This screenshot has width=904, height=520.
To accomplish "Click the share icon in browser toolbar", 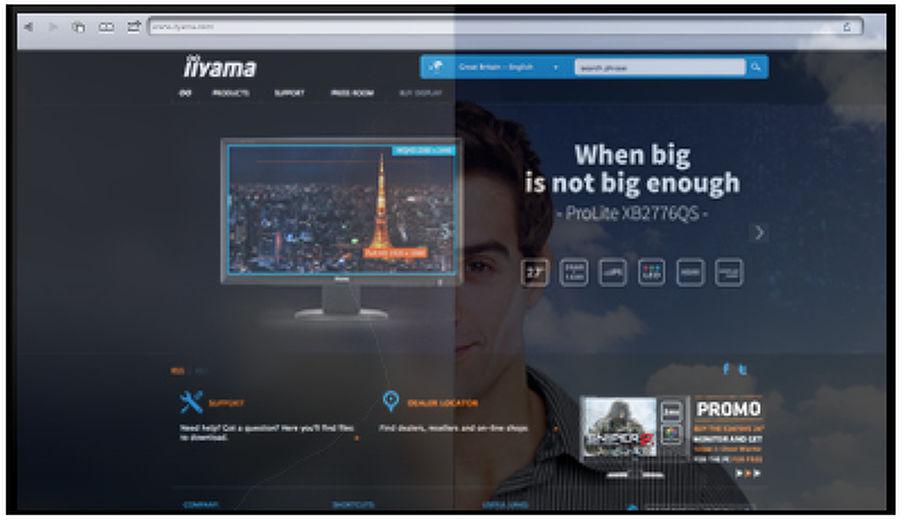I will (132, 27).
